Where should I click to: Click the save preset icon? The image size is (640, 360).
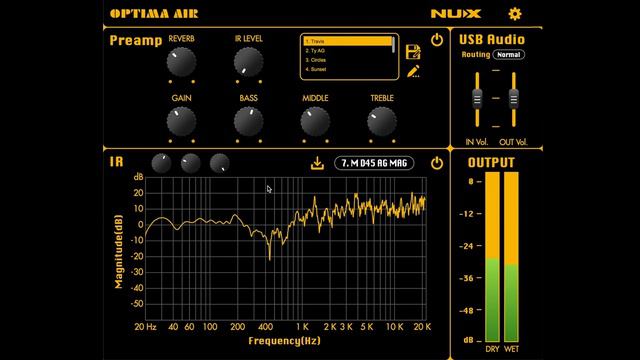pos(413,52)
